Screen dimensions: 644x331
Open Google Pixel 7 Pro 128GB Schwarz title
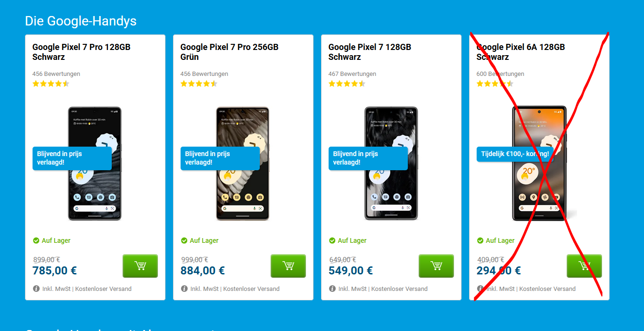click(x=81, y=52)
